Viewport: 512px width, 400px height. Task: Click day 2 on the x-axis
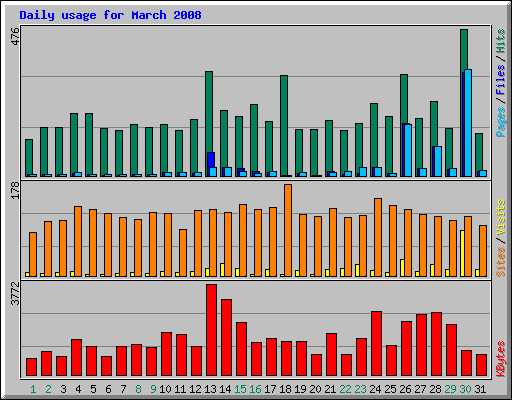(x=48, y=389)
